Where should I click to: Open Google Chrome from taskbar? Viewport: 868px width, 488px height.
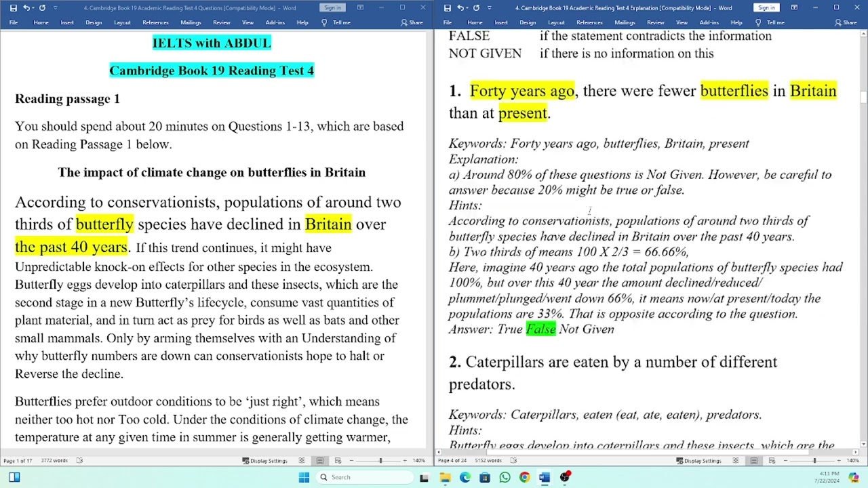pyautogui.click(x=524, y=477)
